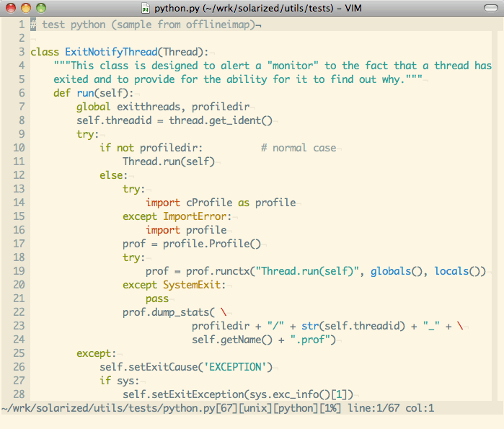Click the locals() call on line 19
Viewport: 504px width, 429px height.
(x=460, y=271)
